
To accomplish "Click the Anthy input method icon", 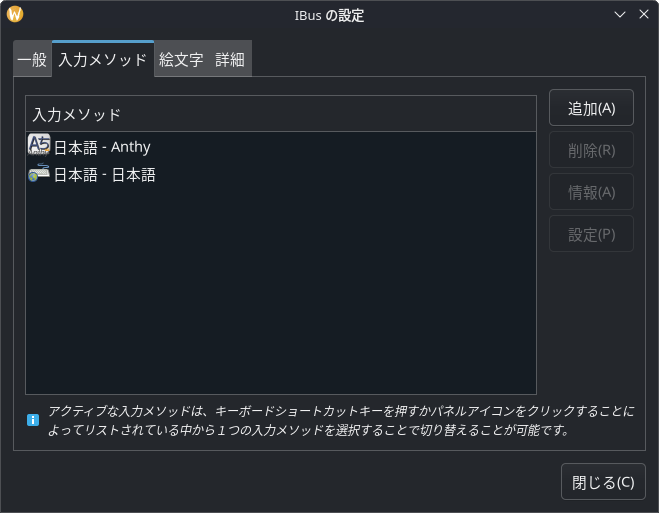I will click(39, 145).
